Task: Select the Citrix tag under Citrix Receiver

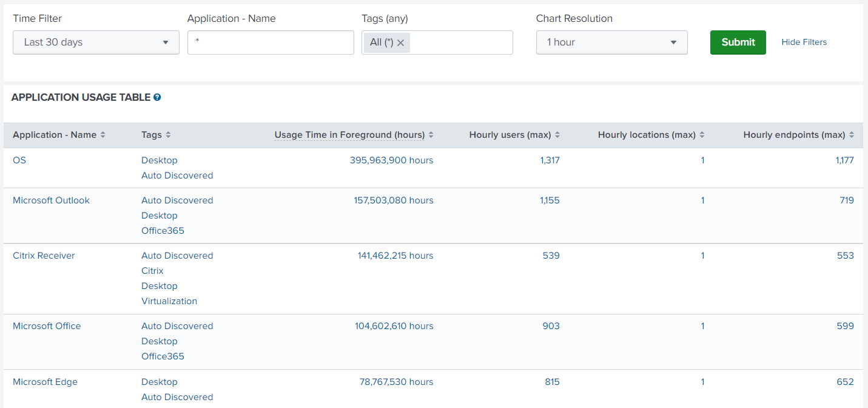Action: pyautogui.click(x=152, y=271)
